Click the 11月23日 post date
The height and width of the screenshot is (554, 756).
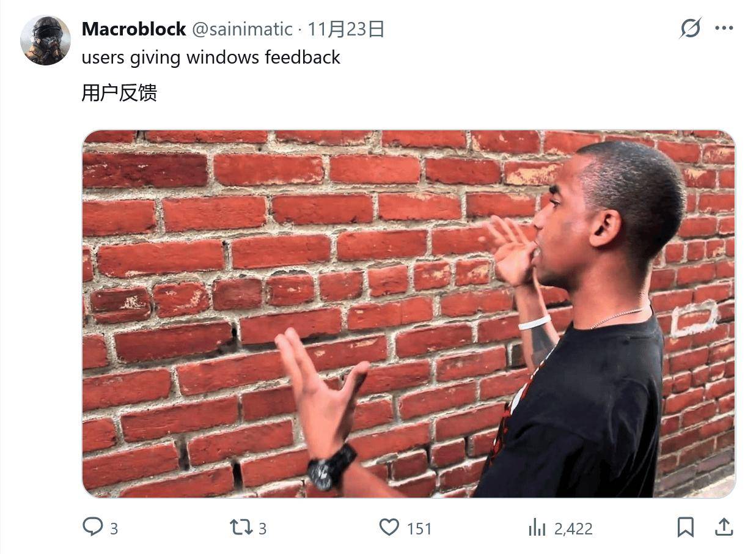346,29
